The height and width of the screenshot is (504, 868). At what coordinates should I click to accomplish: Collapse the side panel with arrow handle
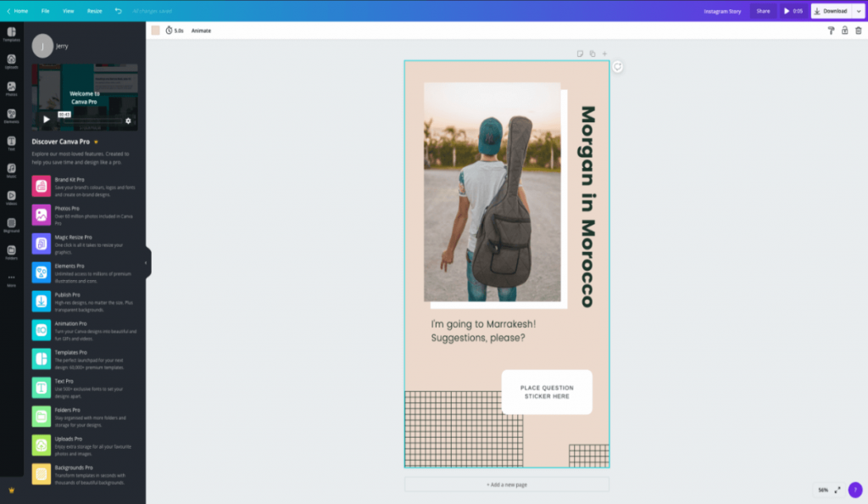[146, 262]
